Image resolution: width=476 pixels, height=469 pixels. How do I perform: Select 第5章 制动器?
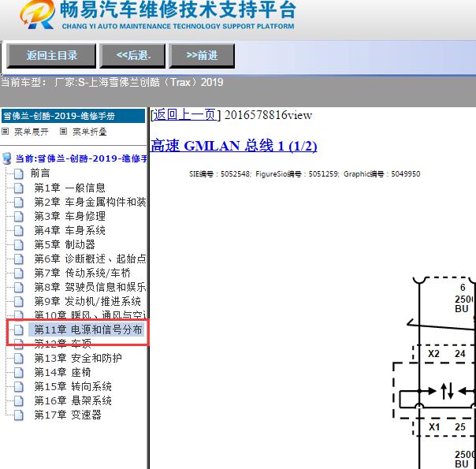click(x=65, y=244)
